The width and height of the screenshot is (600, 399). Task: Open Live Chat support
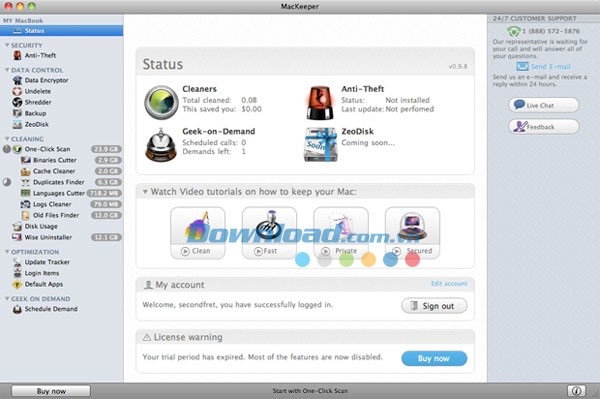(x=543, y=105)
